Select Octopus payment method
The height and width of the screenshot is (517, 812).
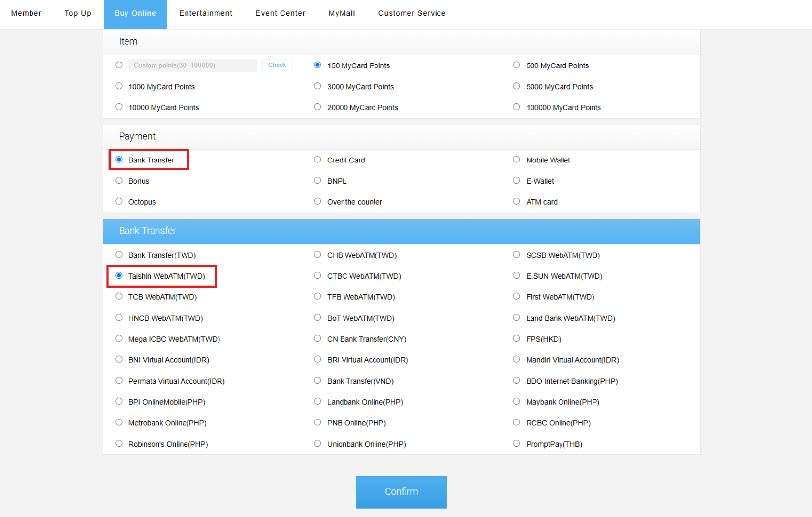click(119, 201)
